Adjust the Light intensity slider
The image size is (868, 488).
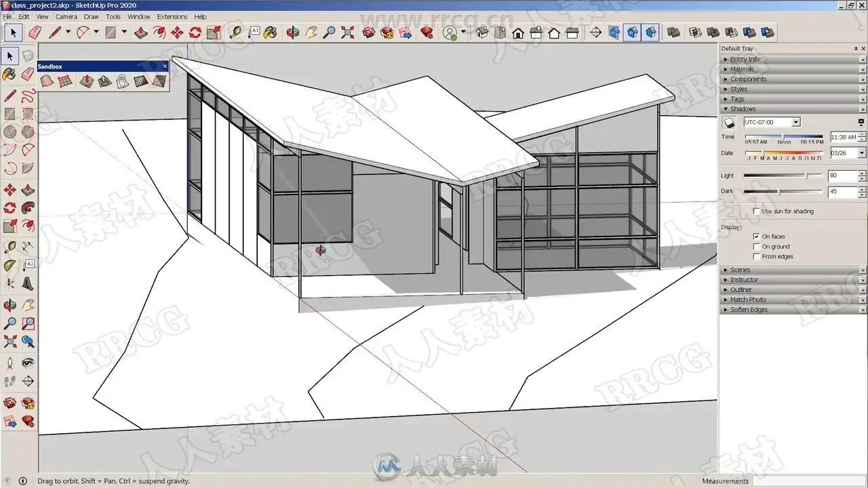click(x=783, y=176)
